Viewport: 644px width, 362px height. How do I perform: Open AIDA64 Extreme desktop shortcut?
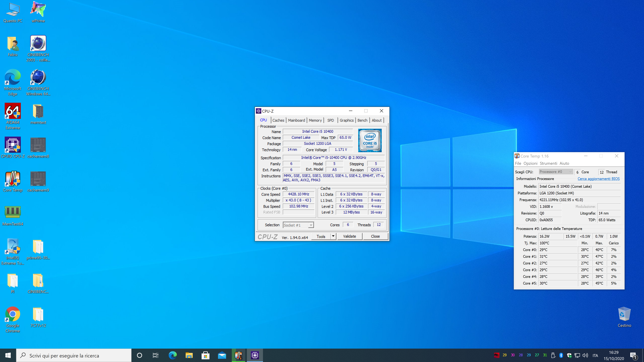(x=13, y=116)
